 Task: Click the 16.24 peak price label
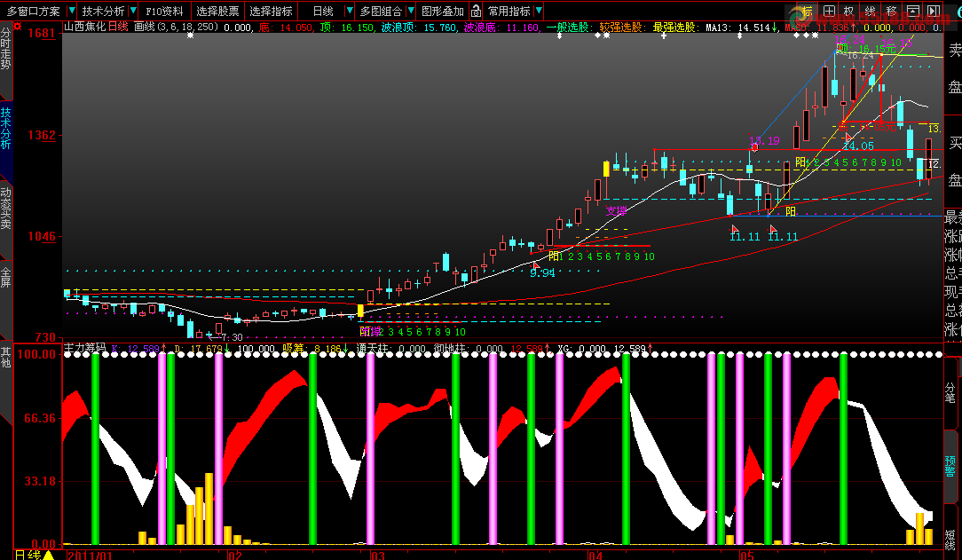849,41
